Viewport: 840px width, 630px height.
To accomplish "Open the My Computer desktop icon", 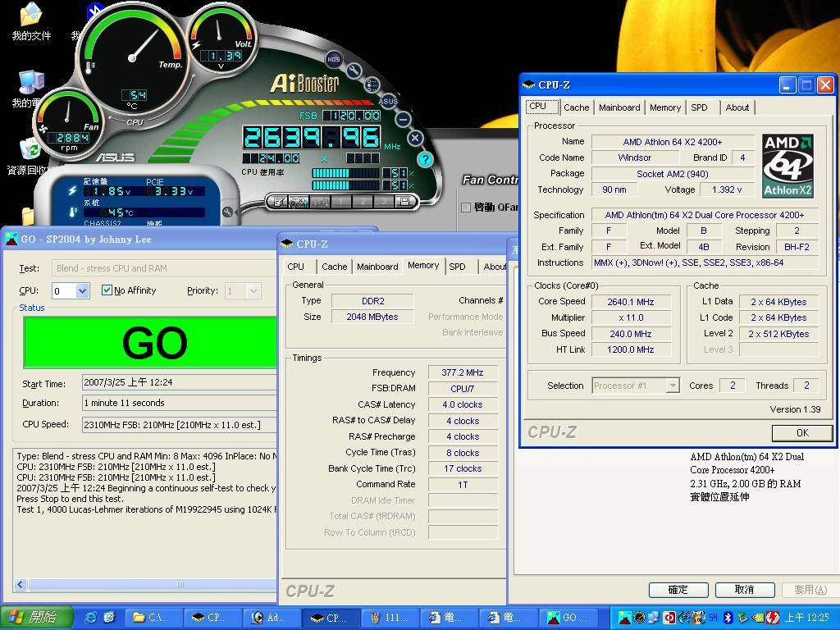I will coord(30,89).
